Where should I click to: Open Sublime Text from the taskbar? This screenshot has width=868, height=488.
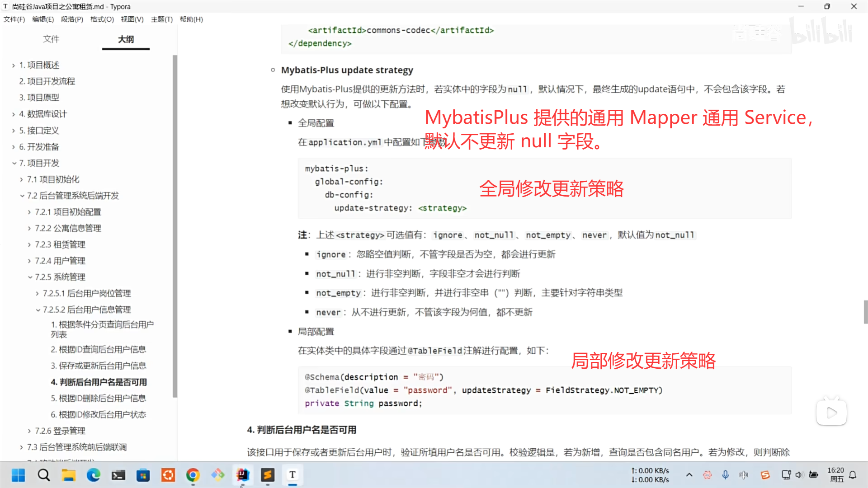pyautogui.click(x=268, y=475)
